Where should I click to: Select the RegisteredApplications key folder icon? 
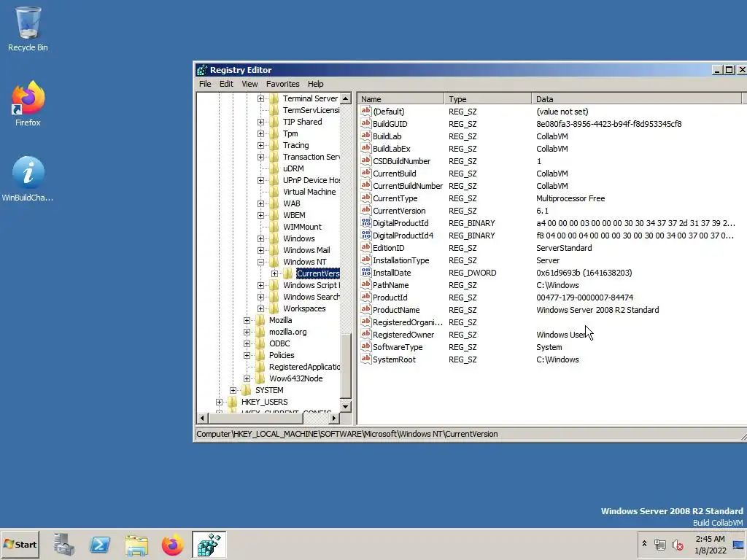click(260, 367)
